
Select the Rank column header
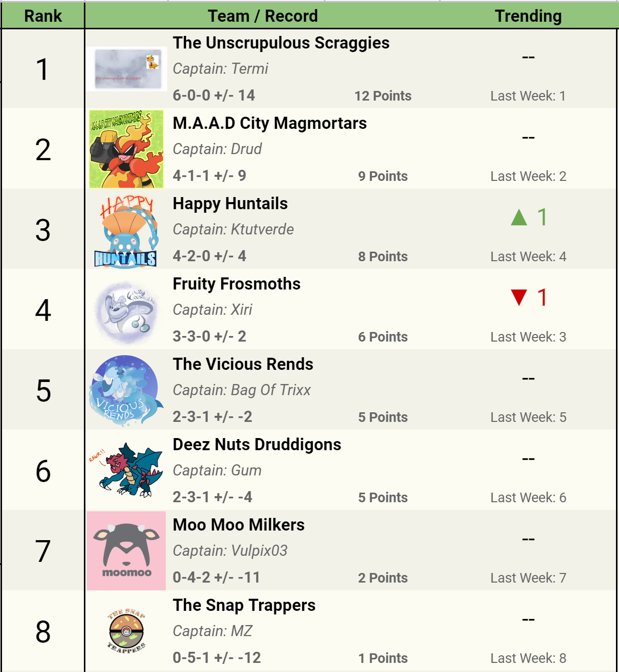pyautogui.click(x=43, y=16)
